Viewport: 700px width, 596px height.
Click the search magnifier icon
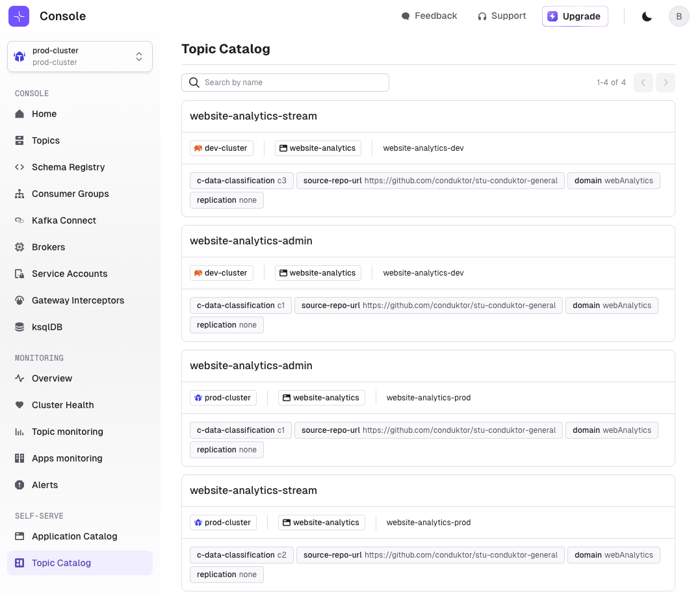194,83
